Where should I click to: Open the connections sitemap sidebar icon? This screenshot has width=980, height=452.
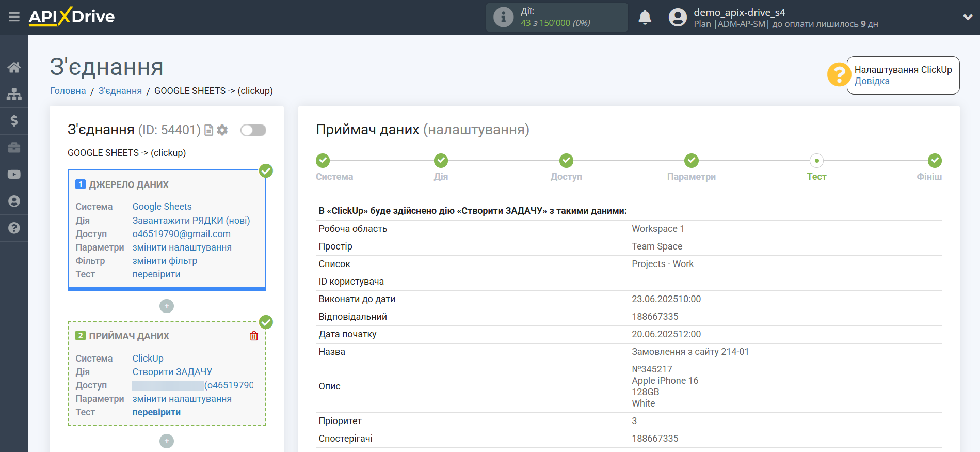click(14, 94)
